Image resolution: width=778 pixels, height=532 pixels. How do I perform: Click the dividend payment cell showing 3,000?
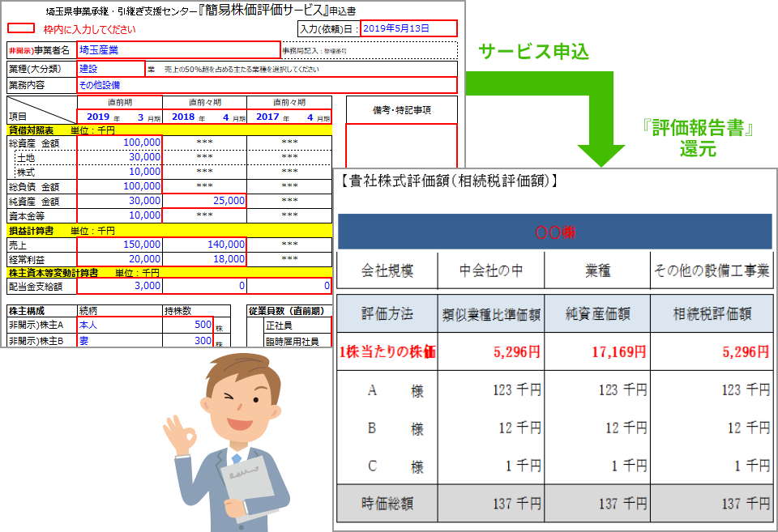pyautogui.click(x=120, y=286)
